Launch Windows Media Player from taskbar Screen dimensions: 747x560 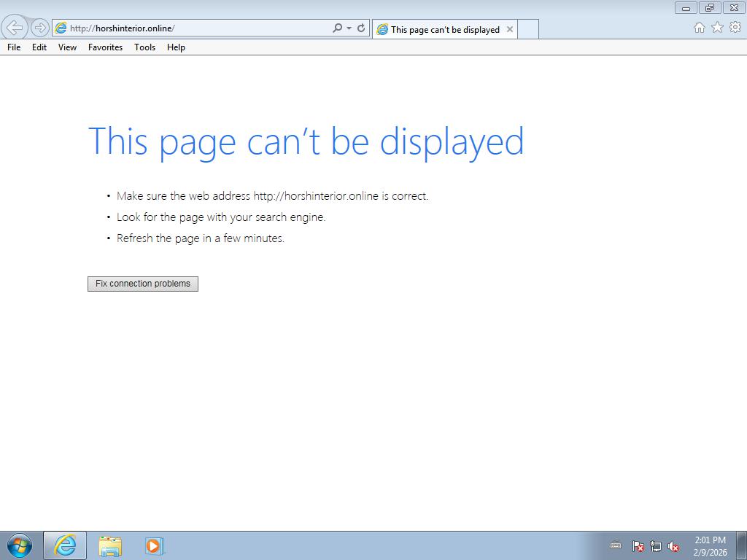(154, 545)
